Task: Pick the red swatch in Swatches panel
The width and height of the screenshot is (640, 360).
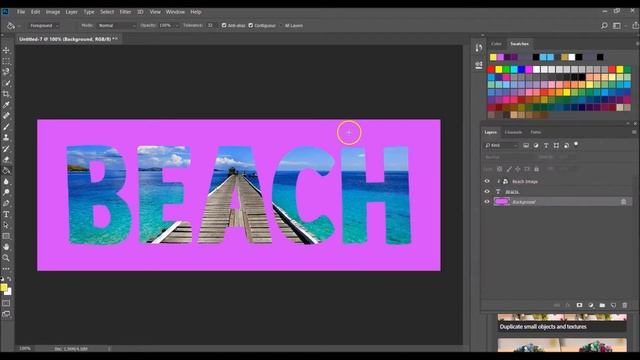Action: pyautogui.click(x=491, y=69)
